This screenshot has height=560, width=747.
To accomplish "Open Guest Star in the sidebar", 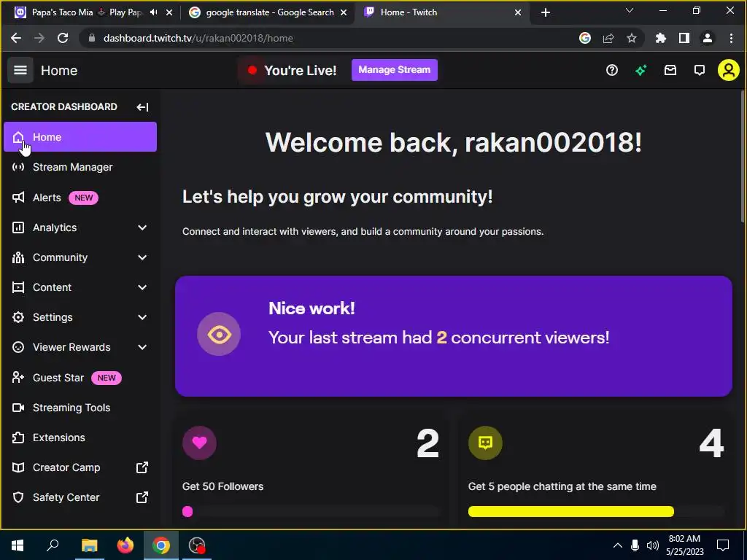I will click(x=80, y=378).
